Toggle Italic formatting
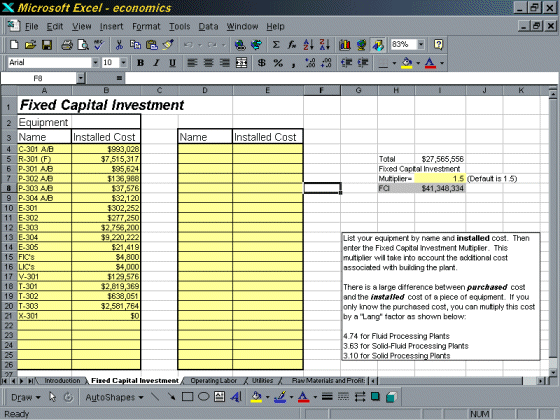 (x=156, y=63)
